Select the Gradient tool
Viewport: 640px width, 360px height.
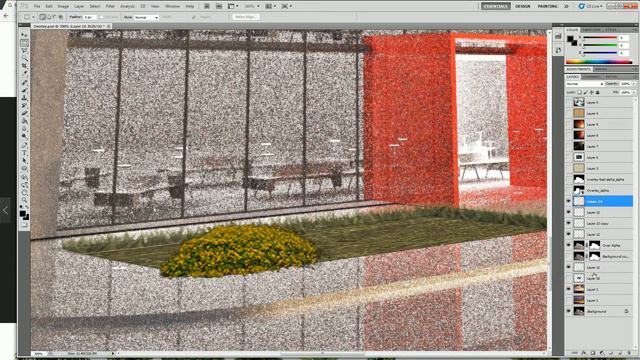(24, 122)
